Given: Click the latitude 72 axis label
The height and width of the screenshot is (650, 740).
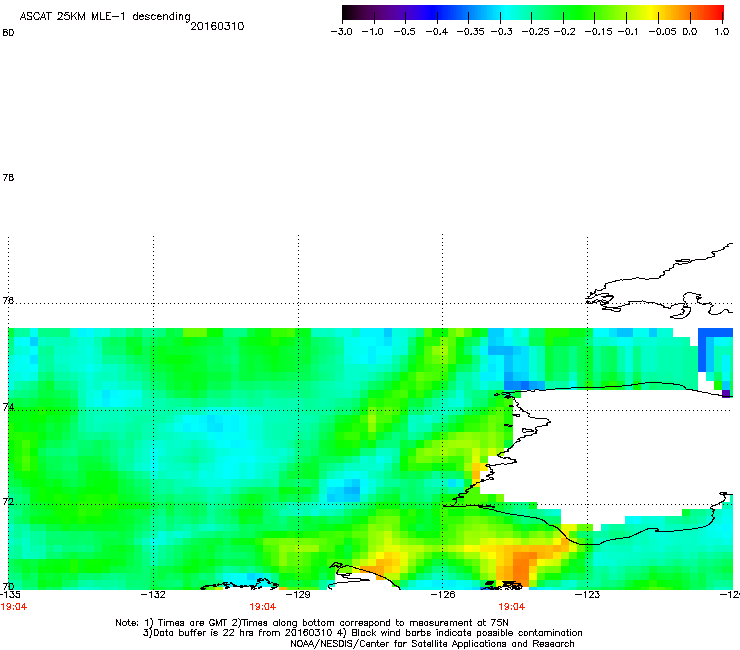Looking at the screenshot, I should point(8,501).
